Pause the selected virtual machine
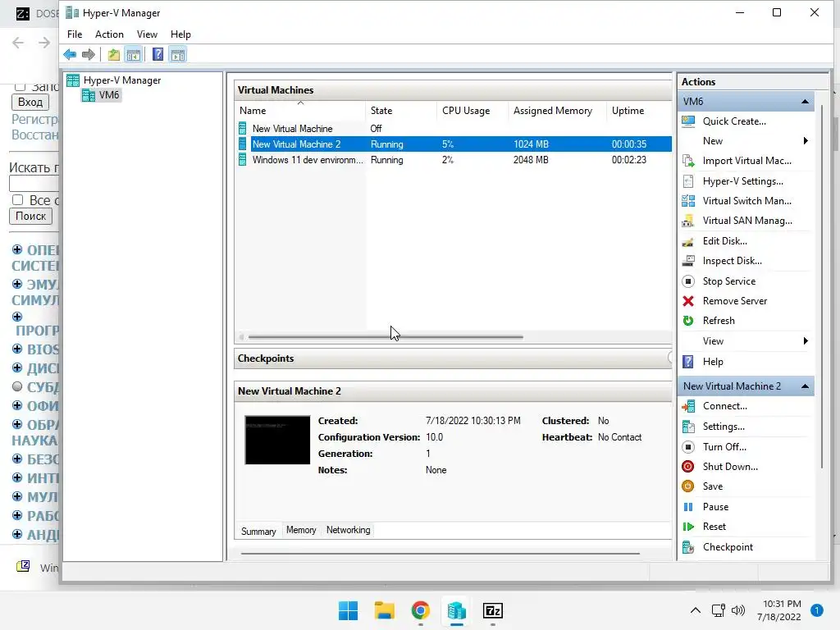The width and height of the screenshot is (840, 630). point(715,507)
